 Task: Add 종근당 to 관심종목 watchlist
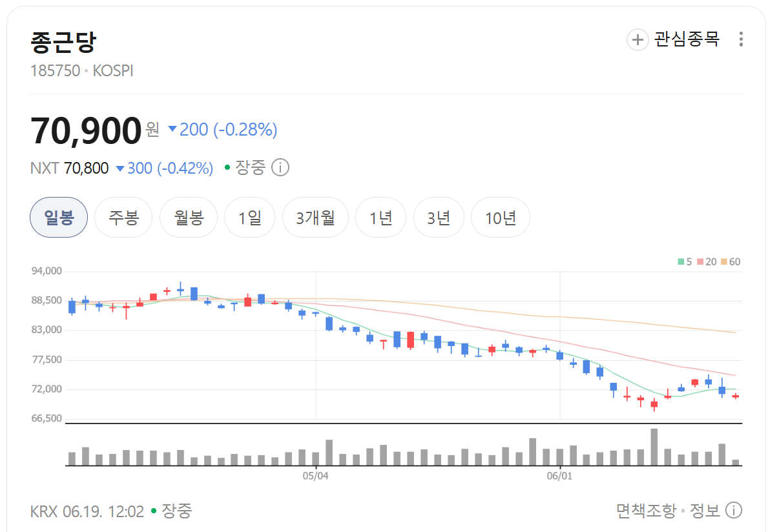pyautogui.click(x=673, y=39)
